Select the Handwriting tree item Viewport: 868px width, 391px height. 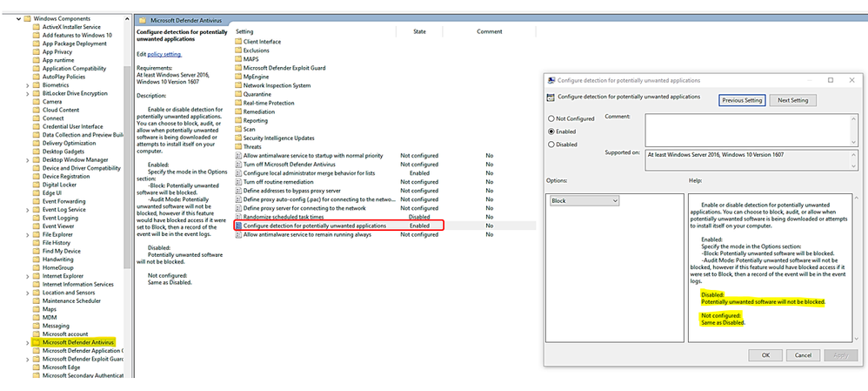click(x=57, y=260)
